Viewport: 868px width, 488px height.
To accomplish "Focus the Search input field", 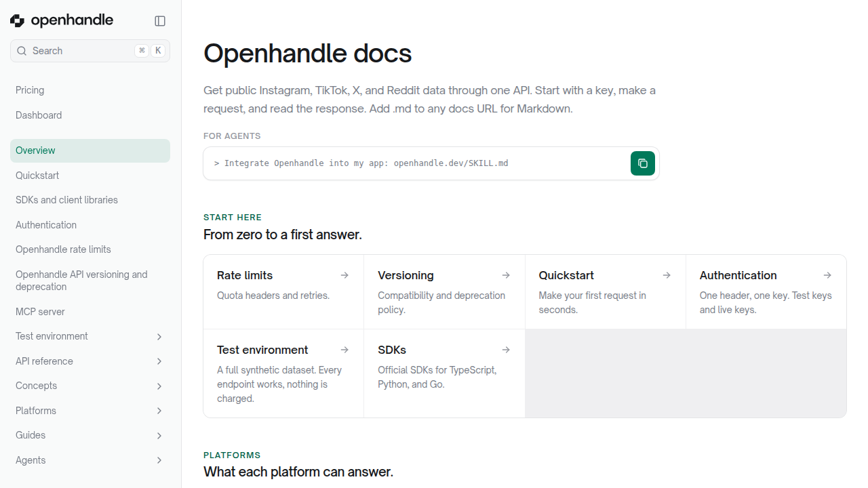I will coord(90,51).
